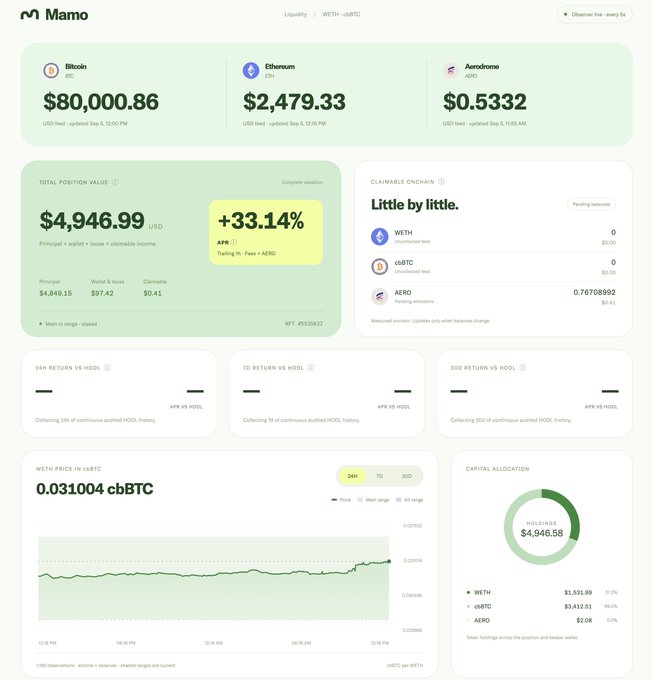The width and height of the screenshot is (652, 680).
Task: Click Collecting 24h of continuous audited HODL text
Action: pos(96,420)
